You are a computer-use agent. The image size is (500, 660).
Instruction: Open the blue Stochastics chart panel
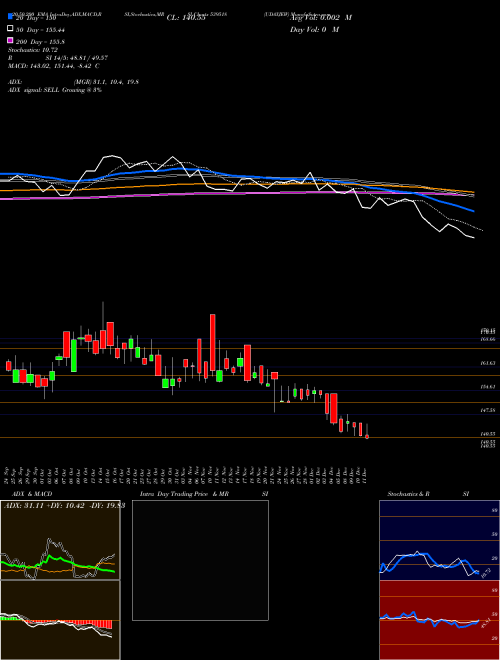(439, 540)
